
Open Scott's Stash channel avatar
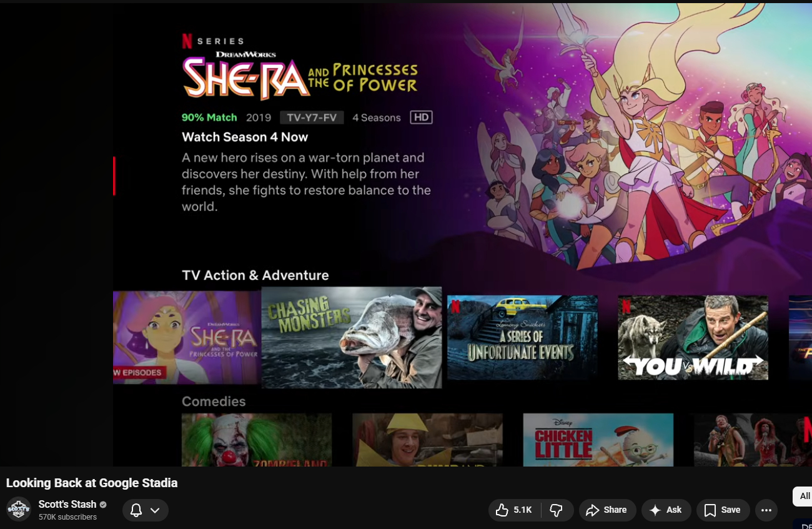[x=19, y=510]
